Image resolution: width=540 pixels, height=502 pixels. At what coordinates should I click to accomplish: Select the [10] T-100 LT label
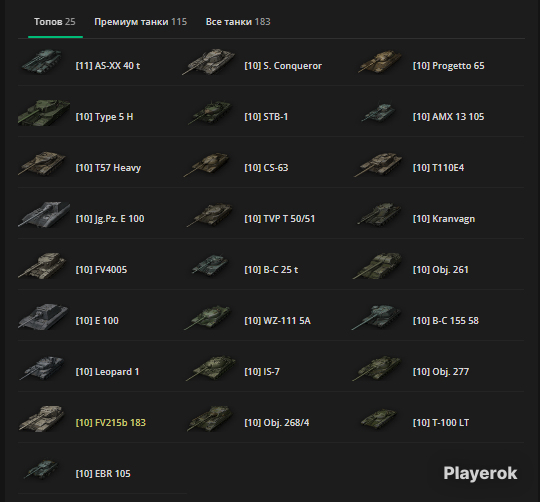441,422
